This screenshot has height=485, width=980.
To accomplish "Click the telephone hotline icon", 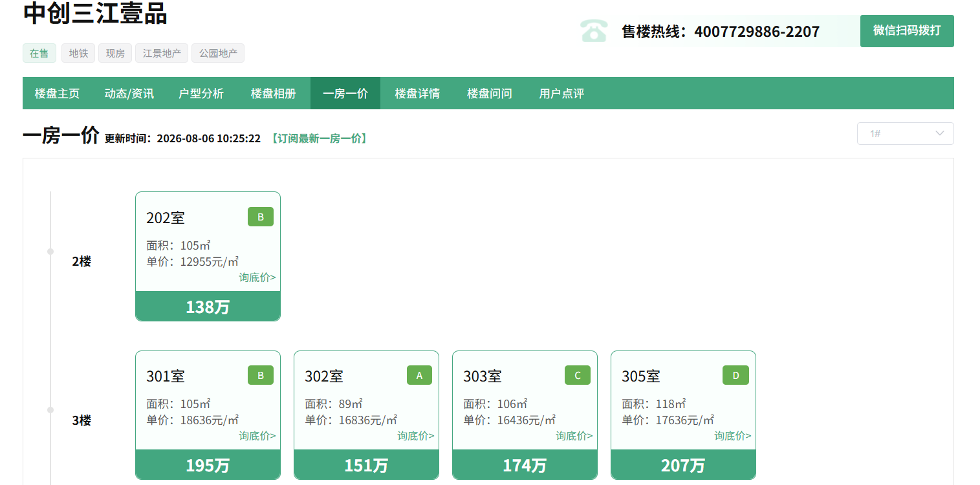I will 593,30.
